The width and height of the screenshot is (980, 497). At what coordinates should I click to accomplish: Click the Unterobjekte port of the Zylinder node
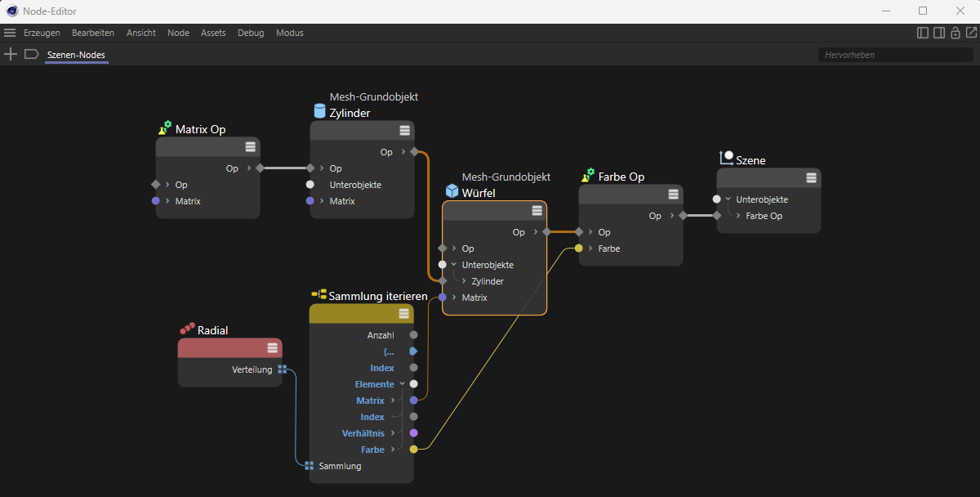coord(310,185)
